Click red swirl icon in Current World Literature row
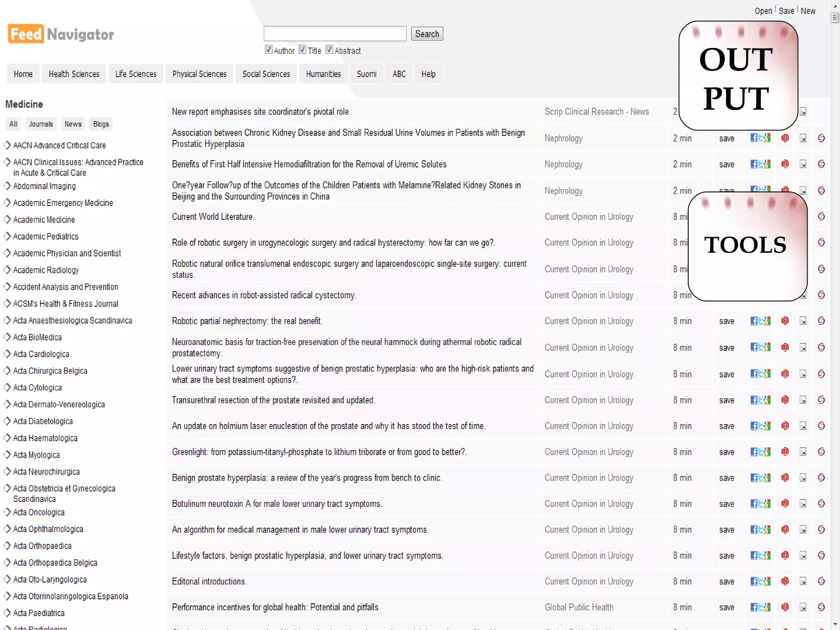The image size is (840, 630). tap(821, 217)
